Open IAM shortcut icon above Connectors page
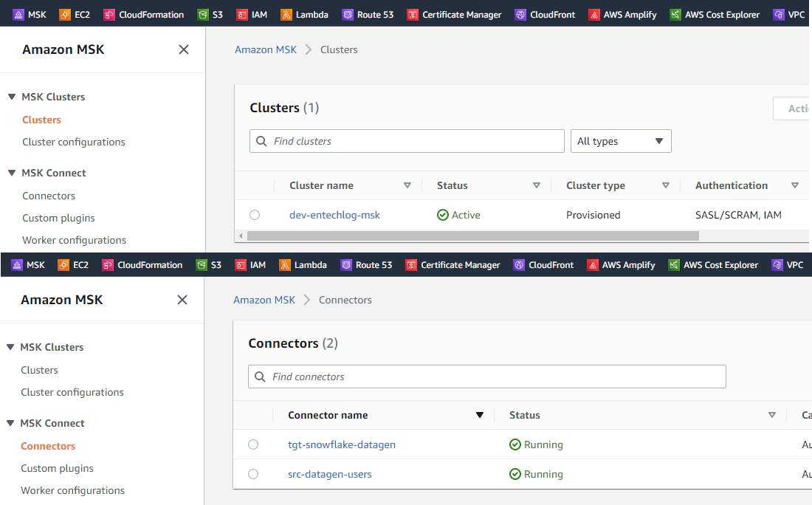 tap(241, 264)
